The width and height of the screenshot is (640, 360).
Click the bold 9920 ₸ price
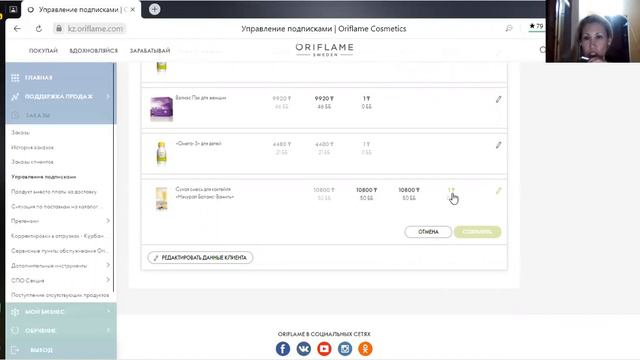coord(324,98)
